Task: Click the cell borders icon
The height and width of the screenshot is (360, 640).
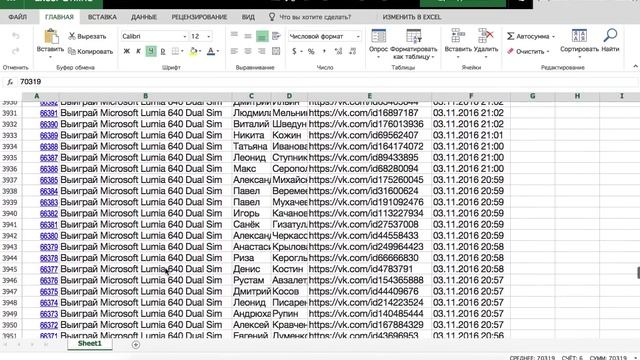Action: [175, 51]
